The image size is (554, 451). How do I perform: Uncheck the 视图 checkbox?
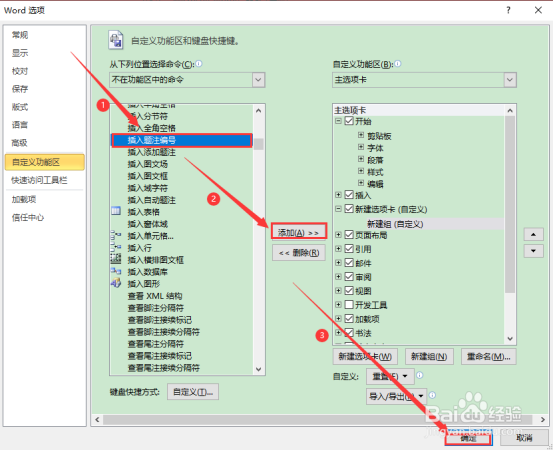coord(349,291)
